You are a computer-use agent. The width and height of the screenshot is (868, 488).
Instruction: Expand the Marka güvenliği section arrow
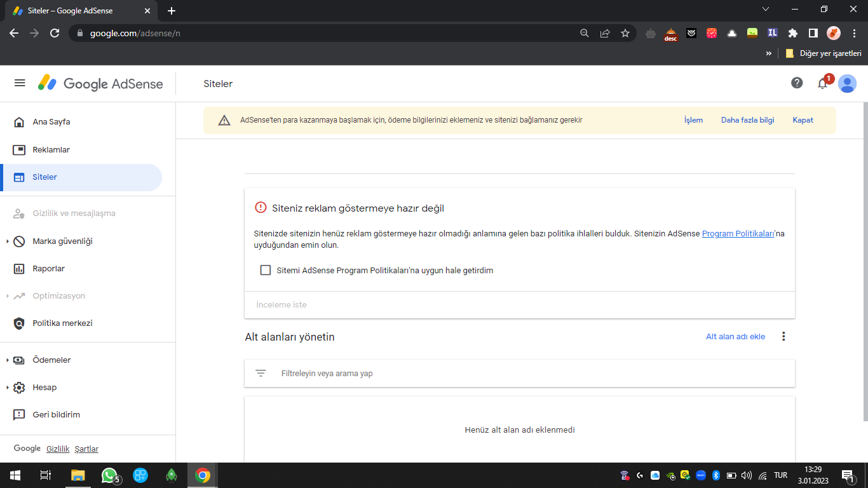tap(7, 241)
